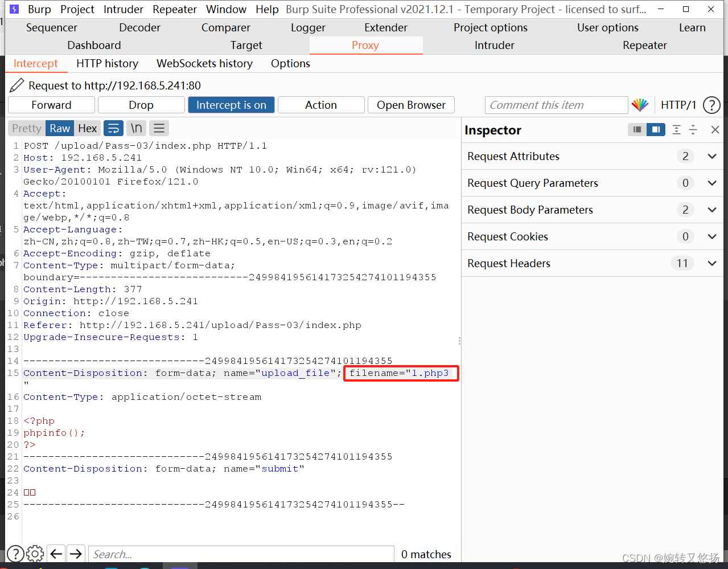Screen dimensions: 728x569
Task: Click the phpinfo(); line in request body
Action: 54,433
